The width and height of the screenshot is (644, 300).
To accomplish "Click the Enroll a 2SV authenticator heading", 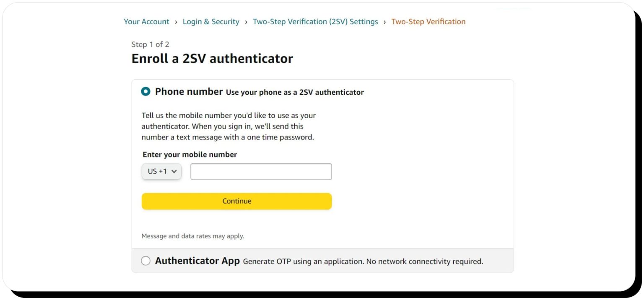I will 212,58.
